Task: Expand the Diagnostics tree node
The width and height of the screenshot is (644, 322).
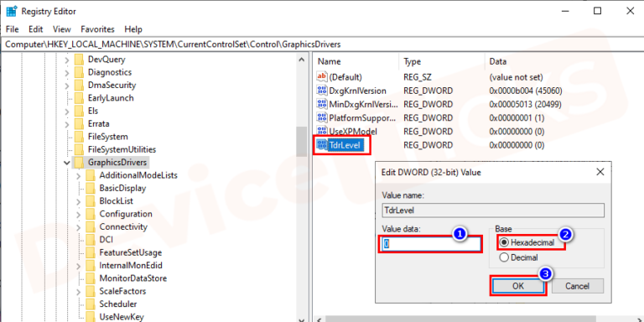Action: [x=67, y=73]
